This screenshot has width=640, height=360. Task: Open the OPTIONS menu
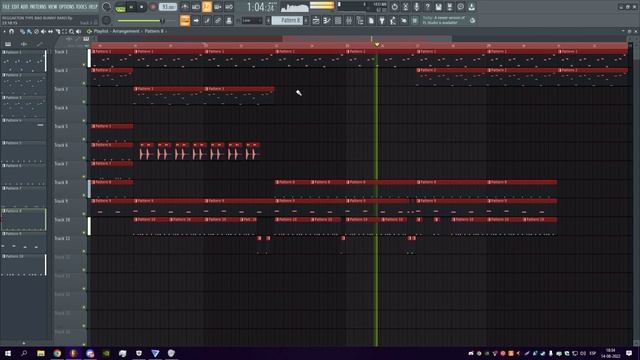tap(67, 7)
